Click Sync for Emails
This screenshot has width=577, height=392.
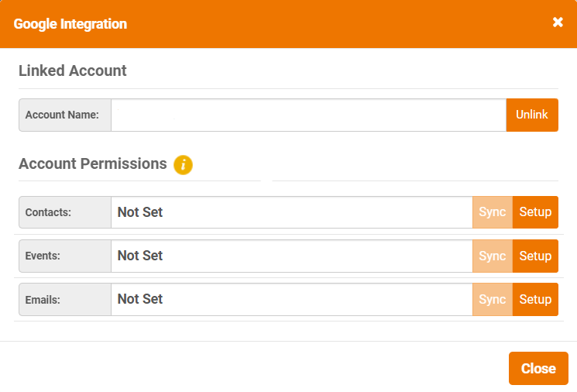493,299
